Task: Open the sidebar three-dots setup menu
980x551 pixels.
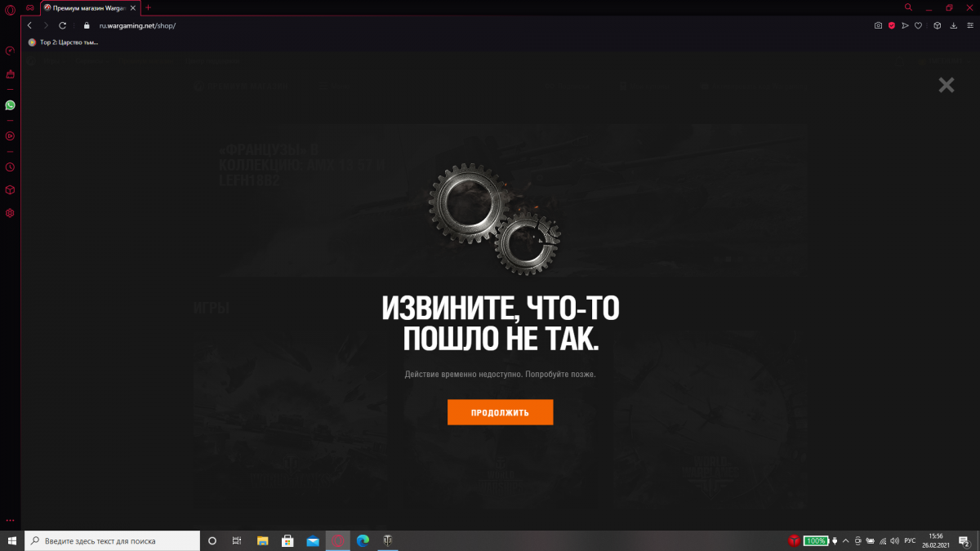Action: coord(10,520)
